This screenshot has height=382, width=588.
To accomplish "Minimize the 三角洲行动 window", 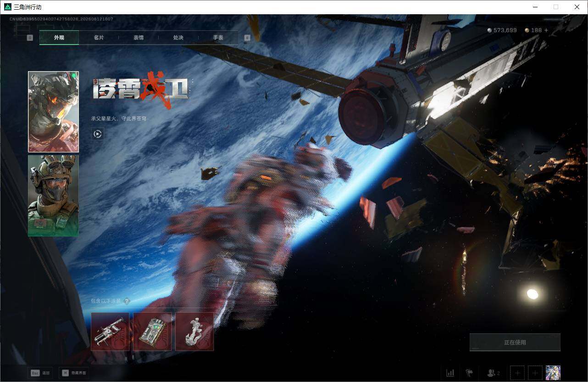I will (535, 7).
